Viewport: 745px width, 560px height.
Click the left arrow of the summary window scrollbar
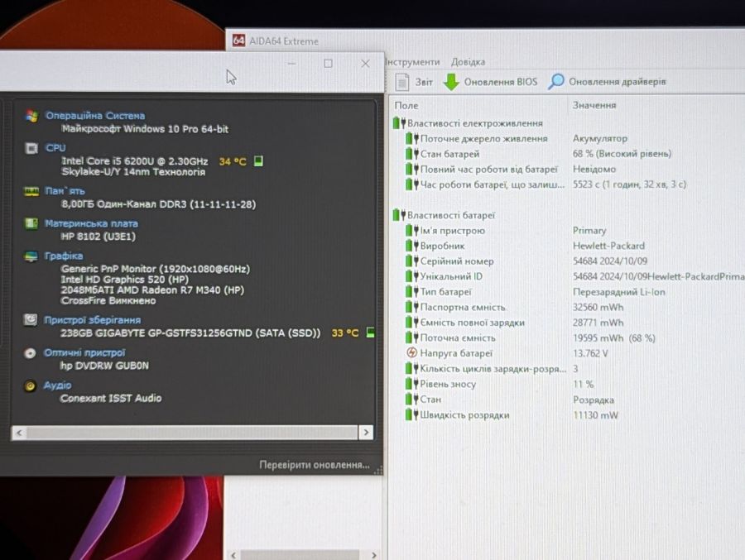pos(19,433)
